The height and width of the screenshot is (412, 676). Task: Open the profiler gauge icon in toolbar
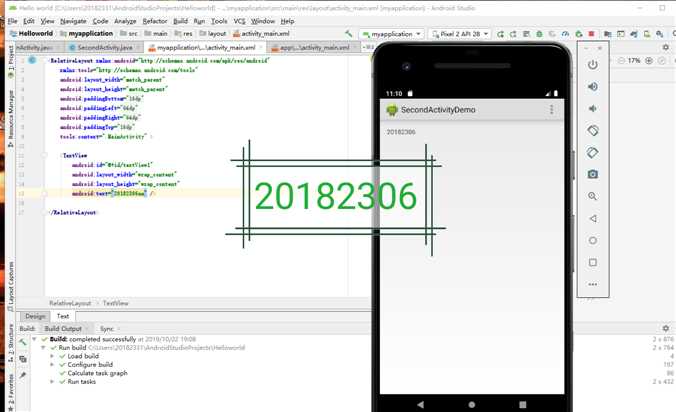[565, 34]
